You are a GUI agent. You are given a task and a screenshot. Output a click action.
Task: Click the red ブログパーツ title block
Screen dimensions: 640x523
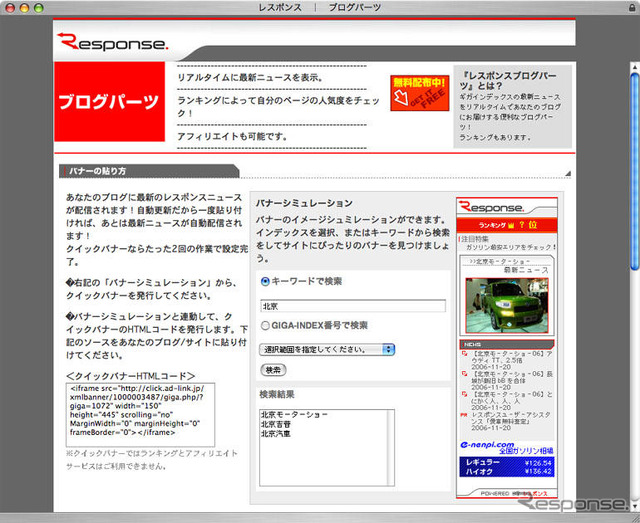coord(109,102)
